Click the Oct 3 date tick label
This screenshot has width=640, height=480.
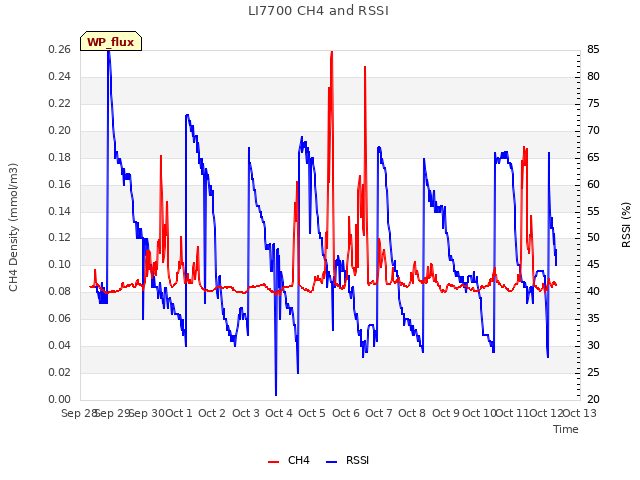[x=246, y=413]
